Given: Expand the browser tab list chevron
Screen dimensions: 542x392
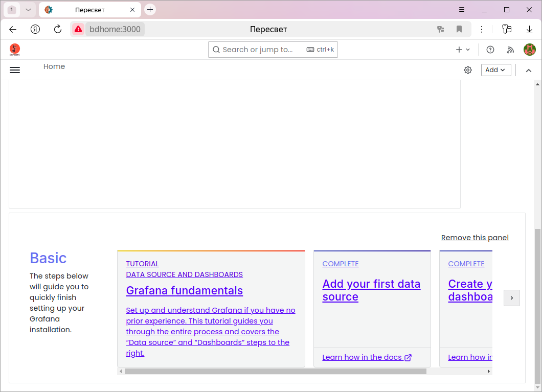Looking at the screenshot, I should pyautogui.click(x=28, y=10).
